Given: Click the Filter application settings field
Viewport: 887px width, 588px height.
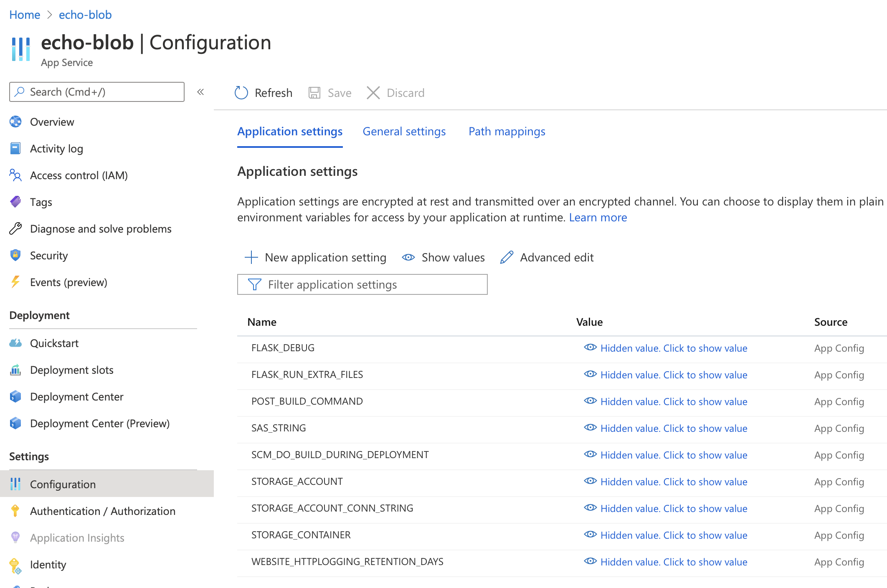Looking at the screenshot, I should (x=362, y=284).
